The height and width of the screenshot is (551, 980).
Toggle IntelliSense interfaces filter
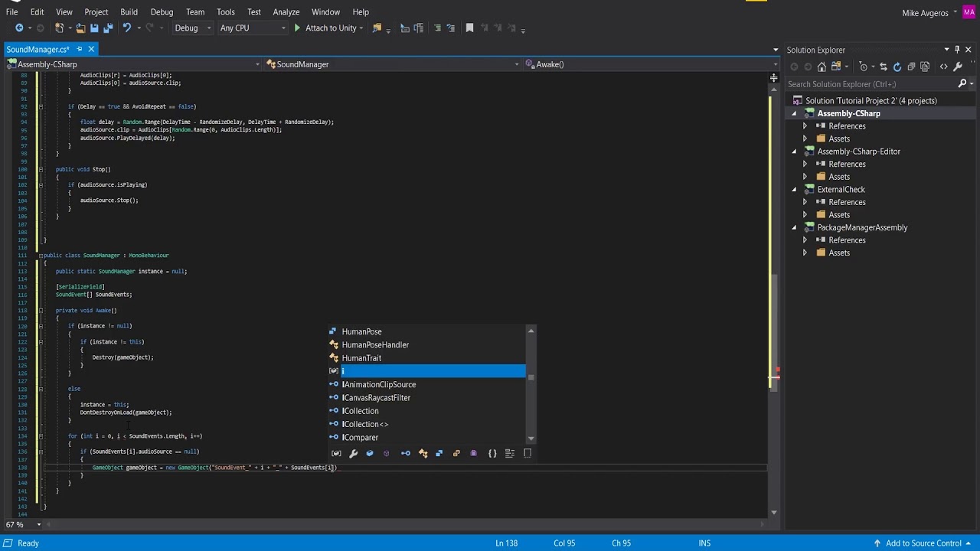tap(406, 453)
